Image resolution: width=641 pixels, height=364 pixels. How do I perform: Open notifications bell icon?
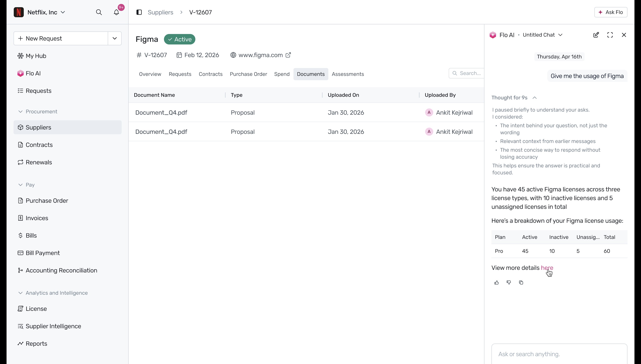(116, 12)
